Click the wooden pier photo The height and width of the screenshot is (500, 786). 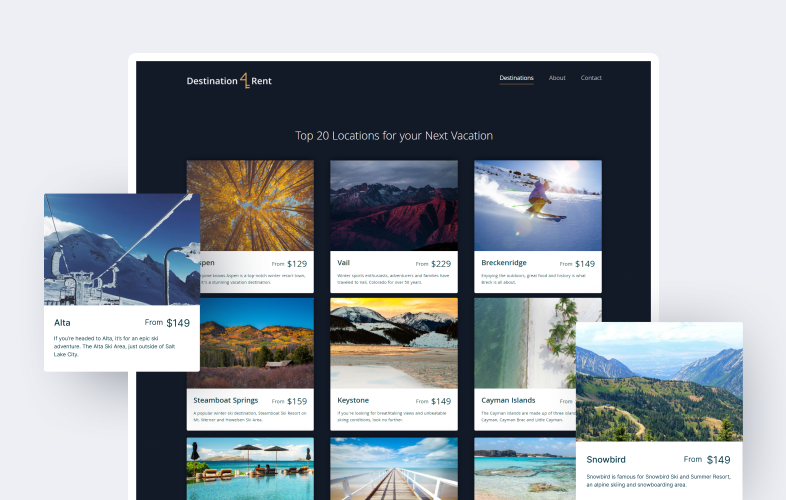394,468
